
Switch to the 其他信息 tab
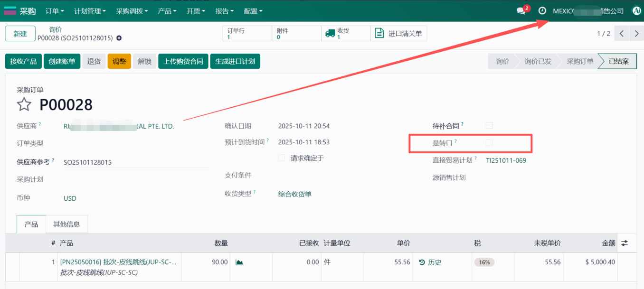(67, 224)
